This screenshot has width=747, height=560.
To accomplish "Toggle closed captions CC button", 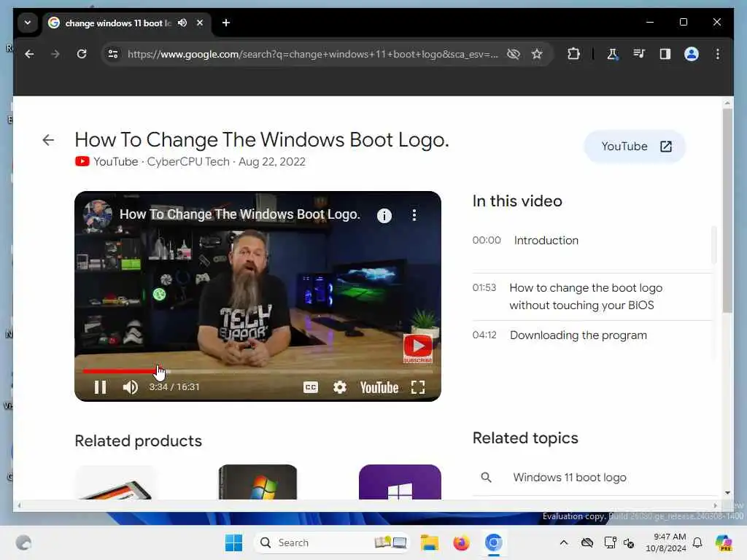I will pos(311,387).
